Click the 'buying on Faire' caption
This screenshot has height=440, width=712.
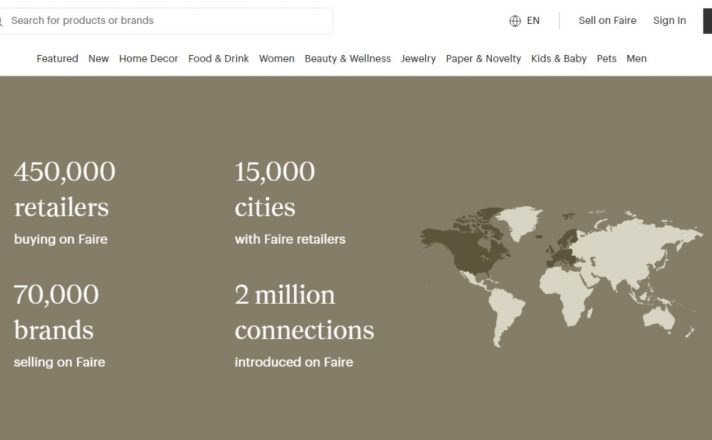(60, 239)
